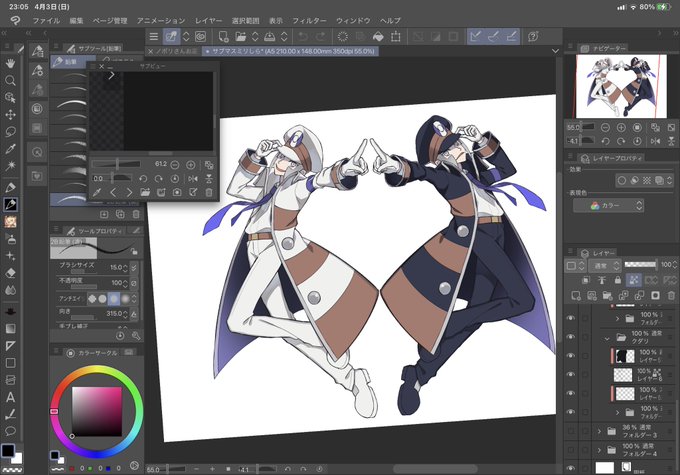Select the Auto select magic wand tool
The height and width of the screenshot is (475, 680).
pyautogui.click(x=10, y=166)
